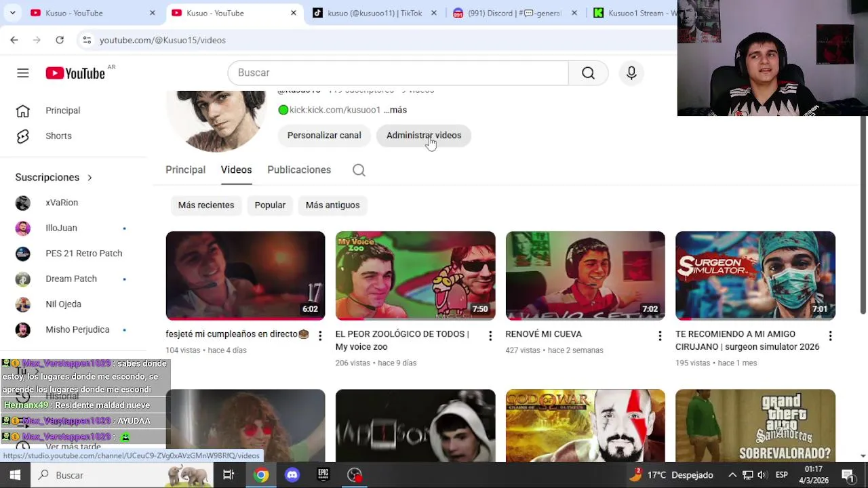Open the taskbar volume icon
Image resolution: width=868 pixels, height=488 pixels.
(762, 475)
